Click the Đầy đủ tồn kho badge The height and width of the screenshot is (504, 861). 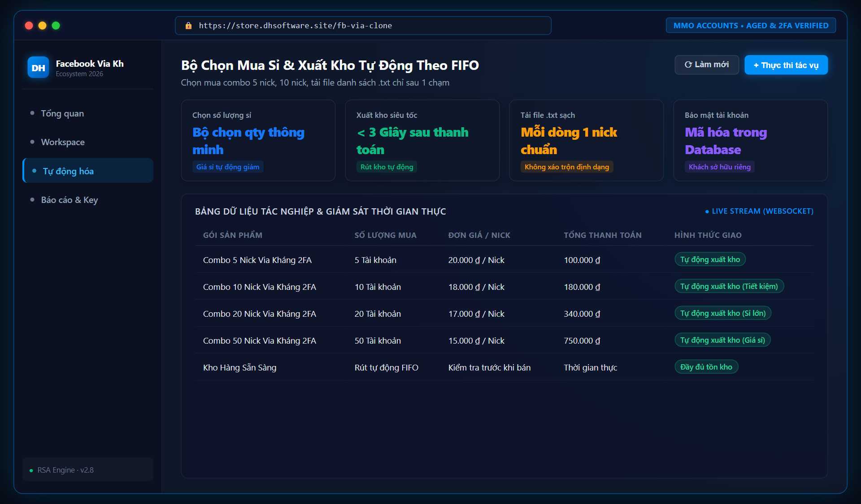(x=706, y=367)
